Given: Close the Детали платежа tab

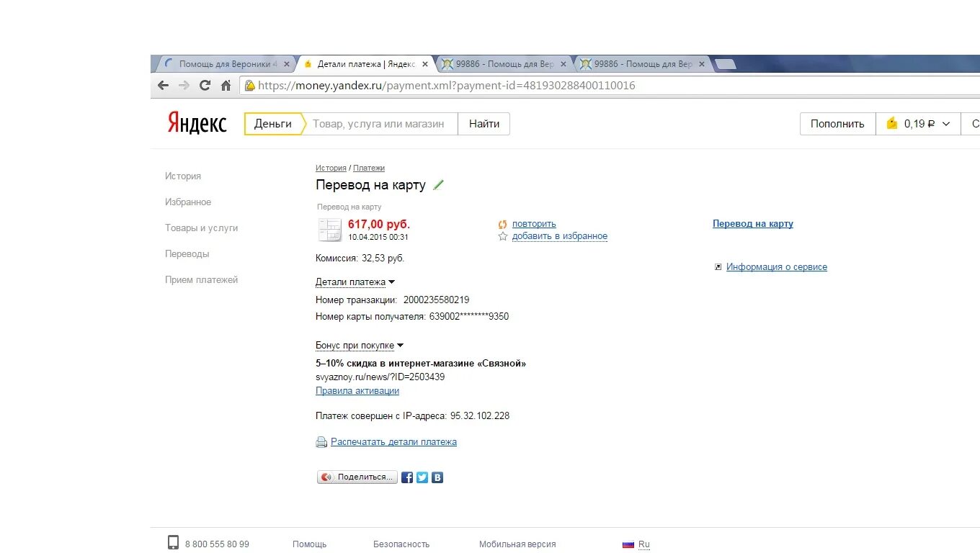Looking at the screenshot, I should (x=424, y=64).
